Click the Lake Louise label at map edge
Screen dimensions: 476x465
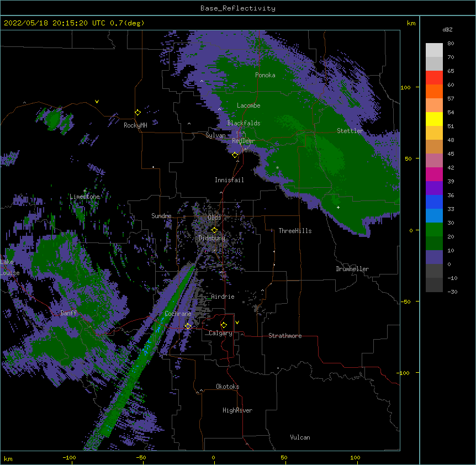(x=10, y=267)
